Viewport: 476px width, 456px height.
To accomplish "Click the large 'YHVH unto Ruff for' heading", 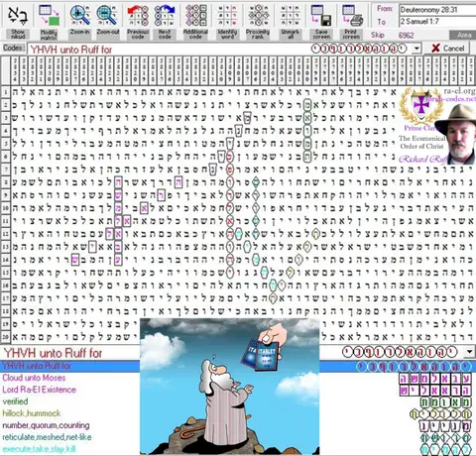I will pos(53,353).
